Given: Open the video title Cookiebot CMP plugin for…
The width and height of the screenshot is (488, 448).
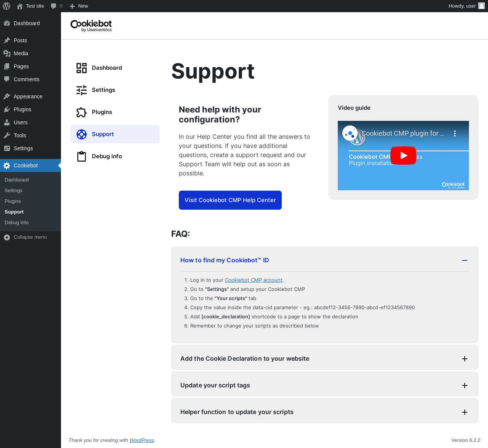Looking at the screenshot, I should pos(403,133).
